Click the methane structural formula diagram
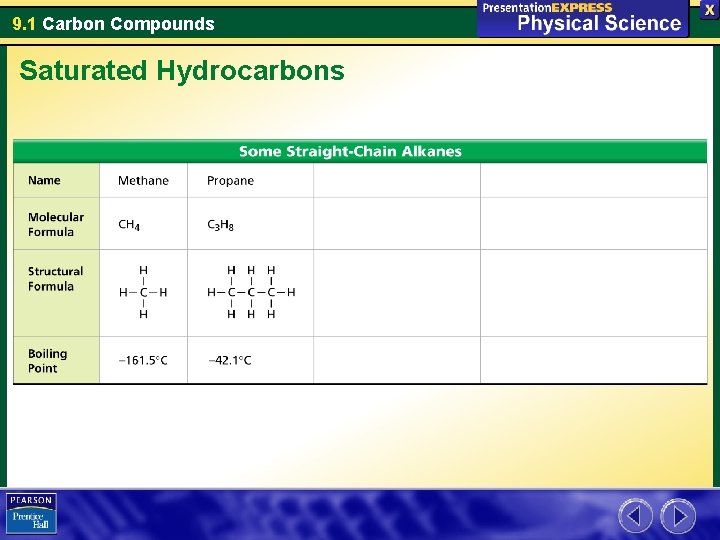720x540 pixels. 143,292
